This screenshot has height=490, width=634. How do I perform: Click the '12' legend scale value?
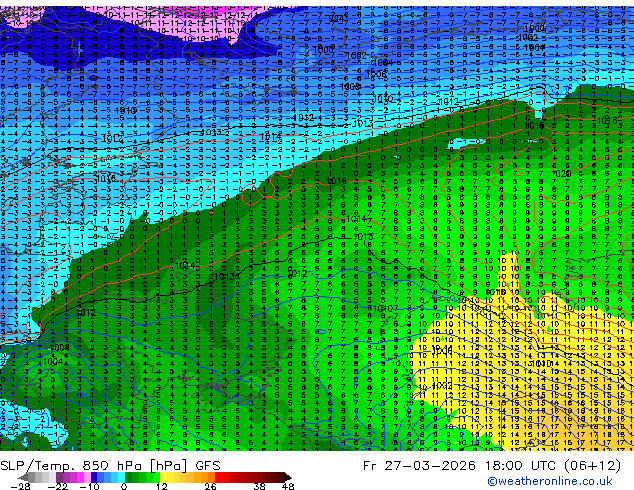pos(162,486)
